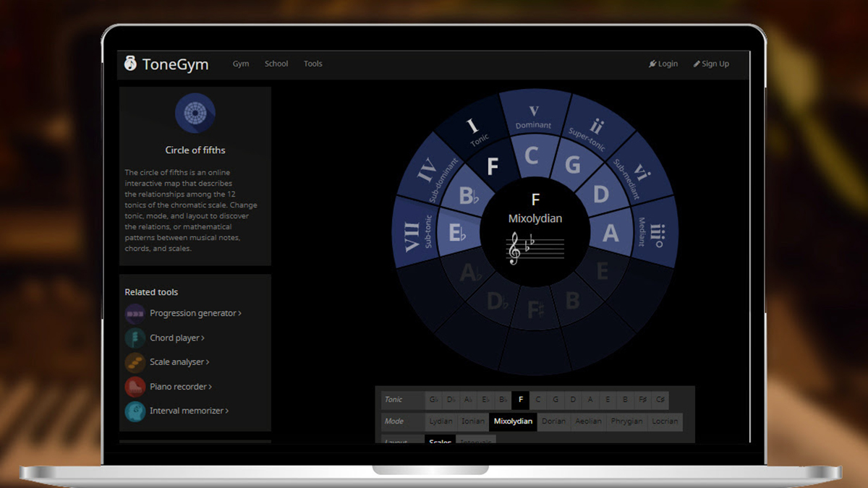This screenshot has width=868, height=488.
Task: Click the Scale analyser orange icon
Action: pos(135,362)
